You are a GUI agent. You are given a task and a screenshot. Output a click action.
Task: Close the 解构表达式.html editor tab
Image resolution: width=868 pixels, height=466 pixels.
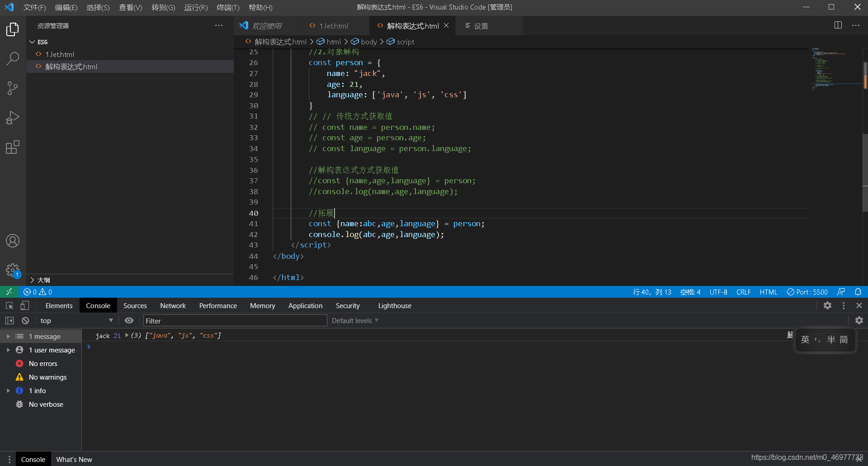[x=446, y=25]
